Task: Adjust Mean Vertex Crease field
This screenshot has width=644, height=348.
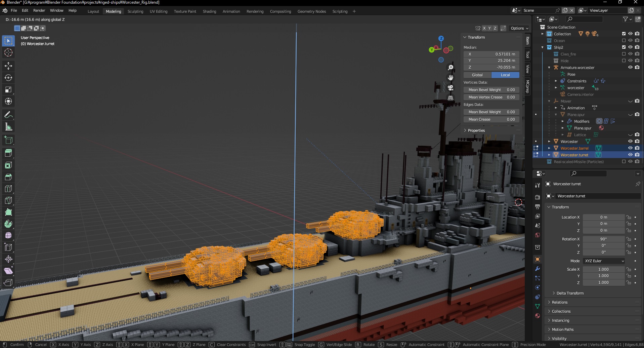Action: click(491, 97)
